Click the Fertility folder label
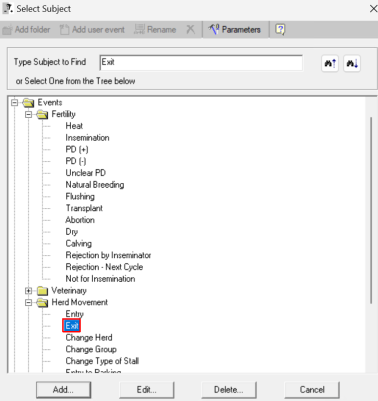The image size is (378, 401). [x=63, y=114]
